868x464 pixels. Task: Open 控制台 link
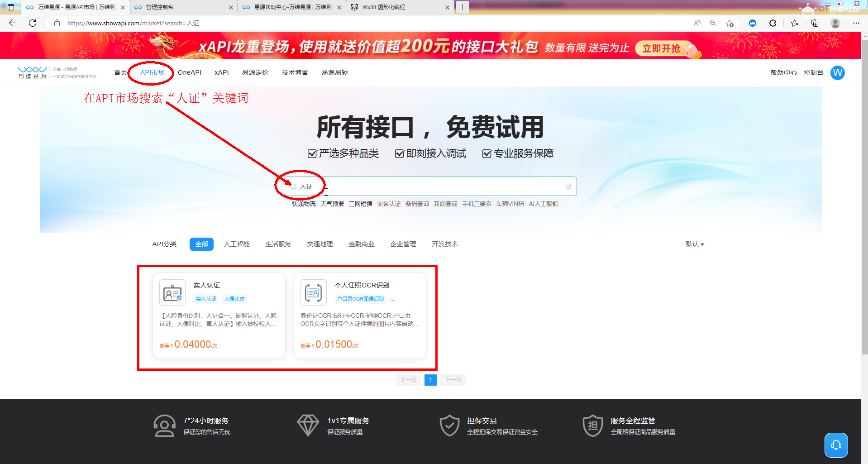pos(813,72)
